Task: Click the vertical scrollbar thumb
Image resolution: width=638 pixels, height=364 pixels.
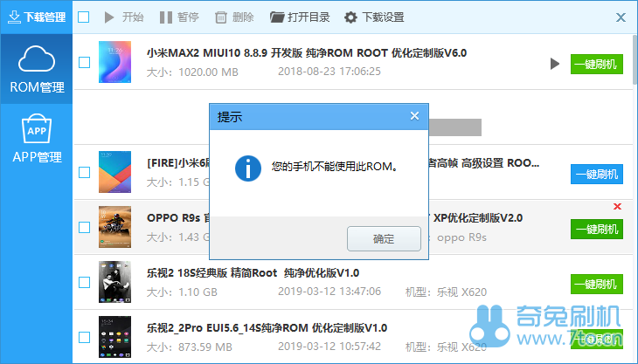Action: click(x=635, y=59)
